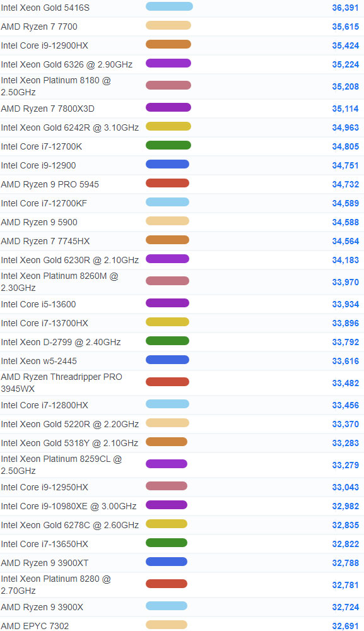Click Intel Xeon Gold 5318Y @ 2.10GHz name
This screenshot has height=631, width=364.
69,443
